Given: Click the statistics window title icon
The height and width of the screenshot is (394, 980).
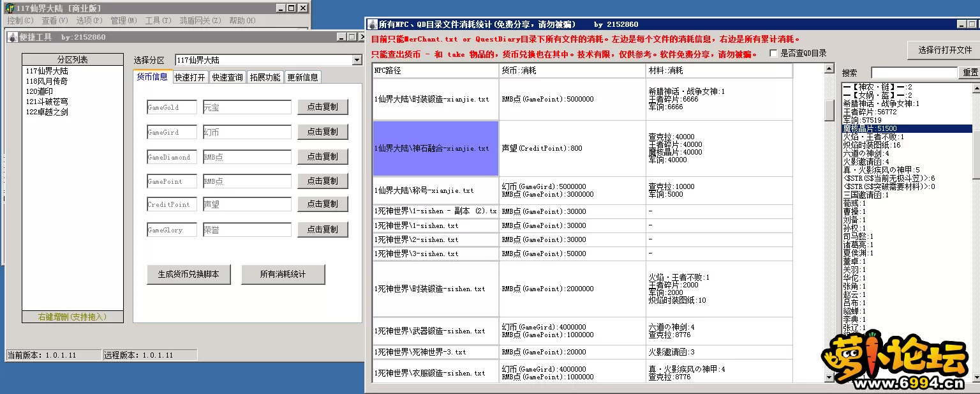Looking at the screenshot, I should (x=373, y=24).
